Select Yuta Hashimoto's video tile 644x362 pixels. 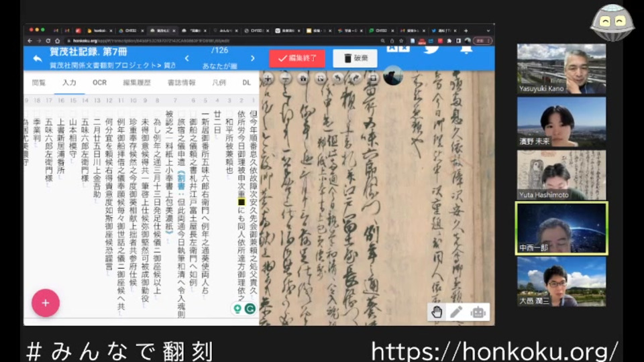coord(561,175)
